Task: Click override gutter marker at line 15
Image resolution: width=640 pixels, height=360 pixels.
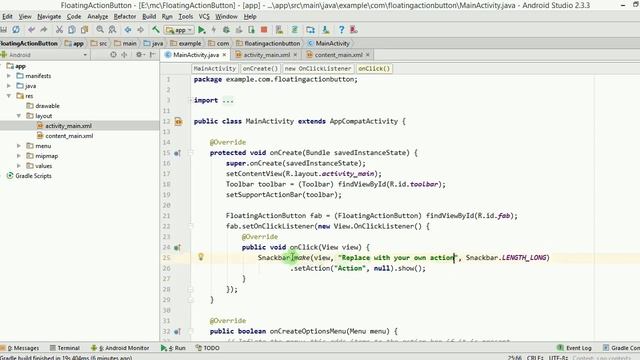Action: click(177, 153)
